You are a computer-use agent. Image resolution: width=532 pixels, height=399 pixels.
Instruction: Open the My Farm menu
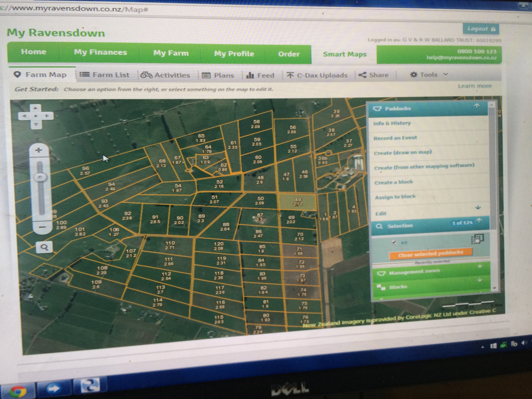point(171,53)
